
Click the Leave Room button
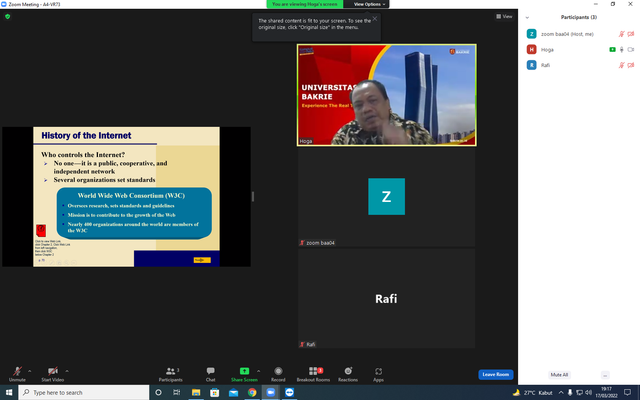click(x=496, y=374)
